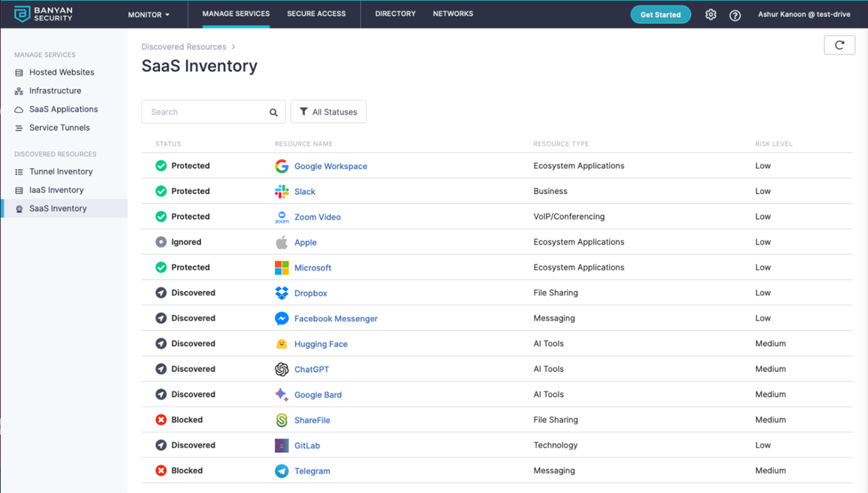Click the Resource Name column header
This screenshot has width=868, height=493.
point(304,144)
